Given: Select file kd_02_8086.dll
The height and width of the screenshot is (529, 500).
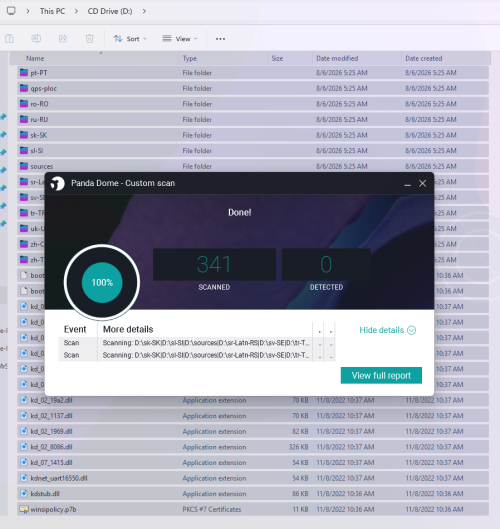Looking at the screenshot, I should 253,447.
